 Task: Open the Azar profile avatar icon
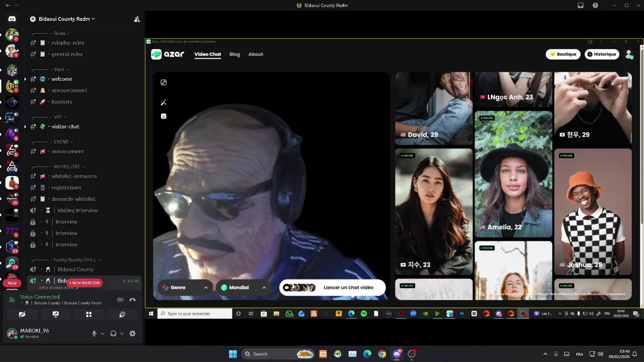[x=629, y=54]
